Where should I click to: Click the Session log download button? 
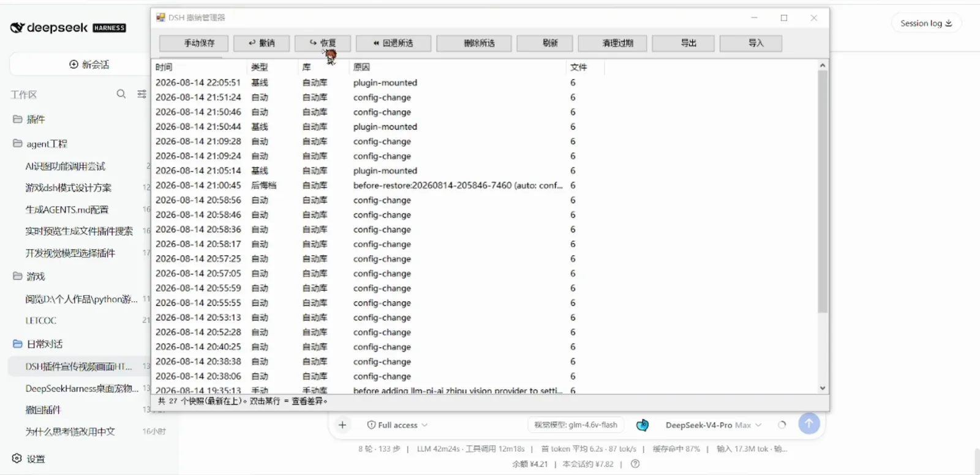[x=926, y=23]
